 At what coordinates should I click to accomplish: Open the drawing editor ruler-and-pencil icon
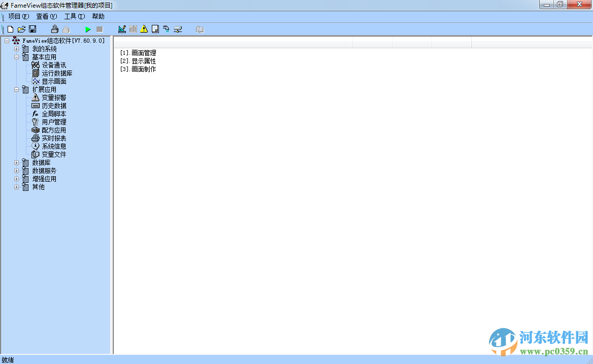pos(122,29)
